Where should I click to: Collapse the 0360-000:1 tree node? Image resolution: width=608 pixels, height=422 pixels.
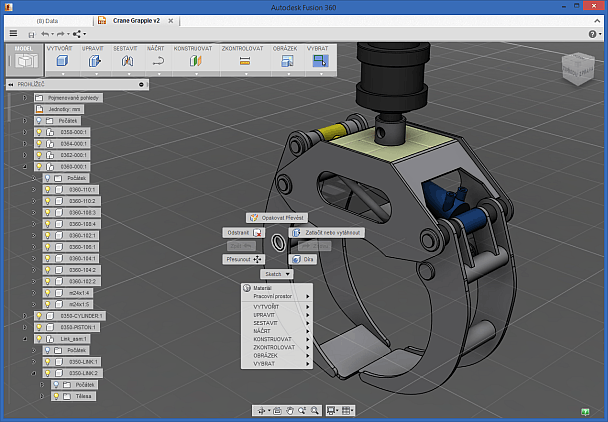(x=25, y=167)
